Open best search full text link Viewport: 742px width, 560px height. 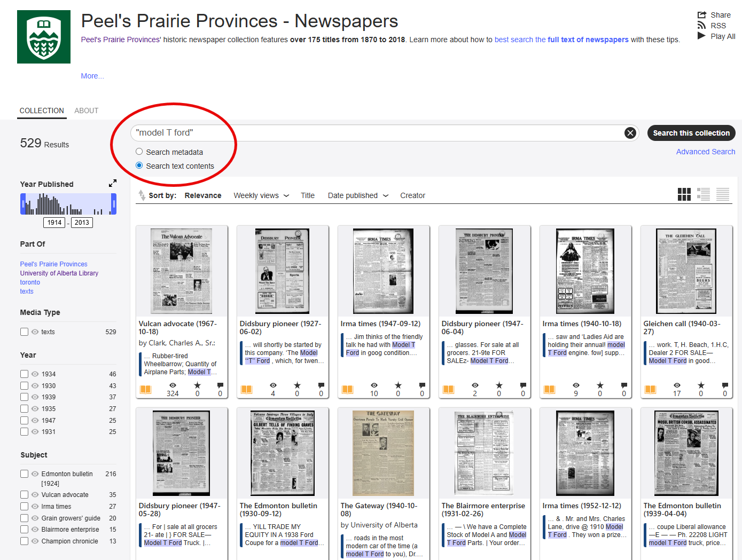tap(561, 40)
